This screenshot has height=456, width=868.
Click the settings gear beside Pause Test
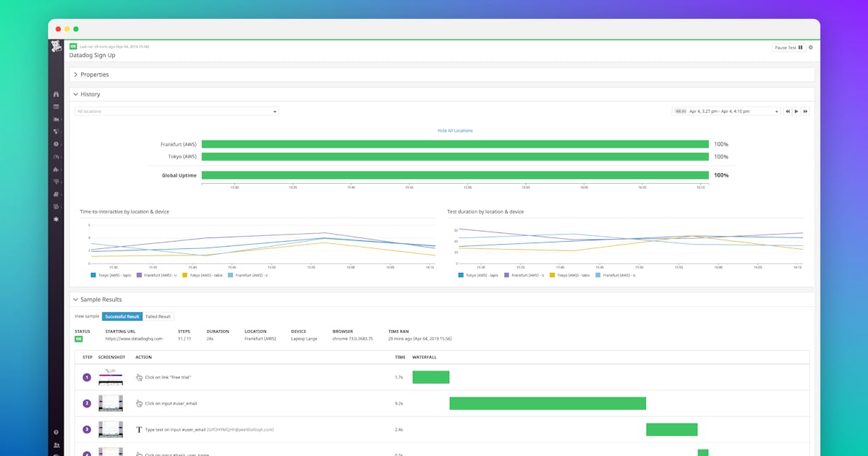(x=811, y=48)
